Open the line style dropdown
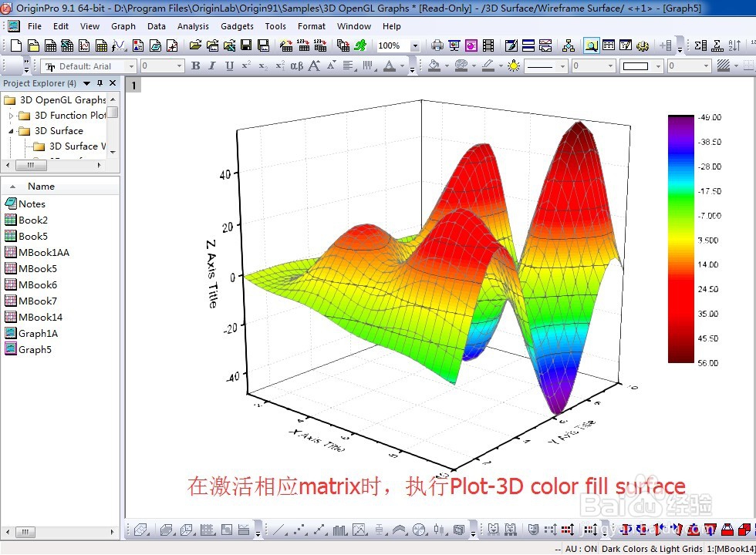This screenshot has width=756, height=555. [x=562, y=66]
